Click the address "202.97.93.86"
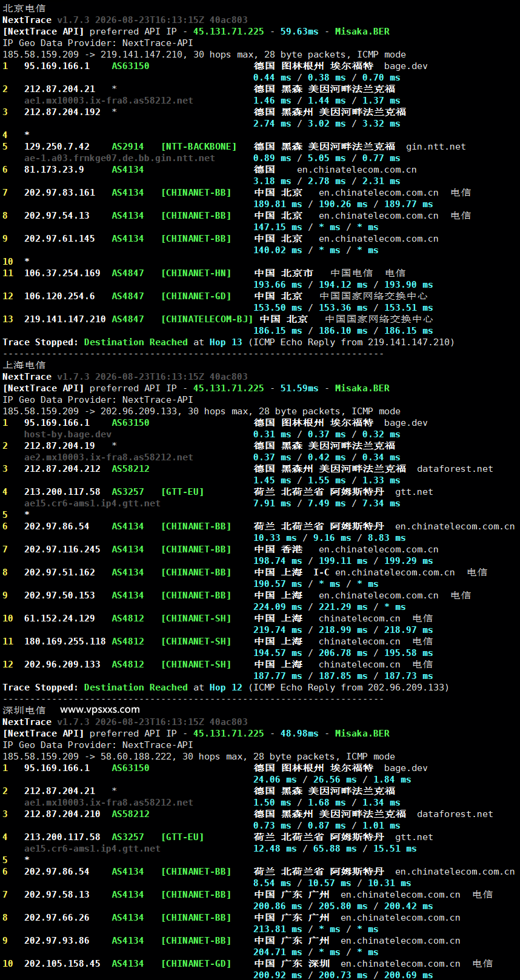Image resolution: width=520 pixels, height=980 pixels. 57,941
